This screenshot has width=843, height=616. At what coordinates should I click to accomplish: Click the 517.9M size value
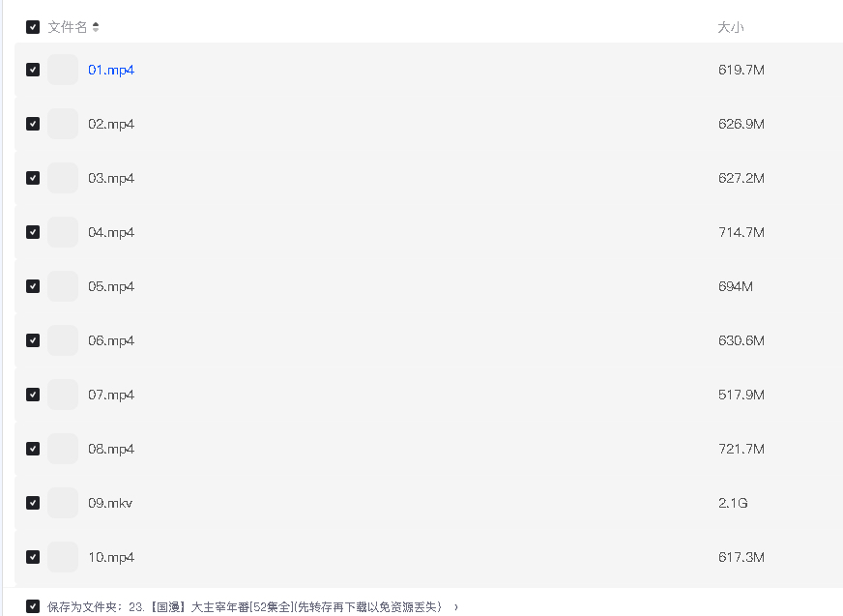741,395
